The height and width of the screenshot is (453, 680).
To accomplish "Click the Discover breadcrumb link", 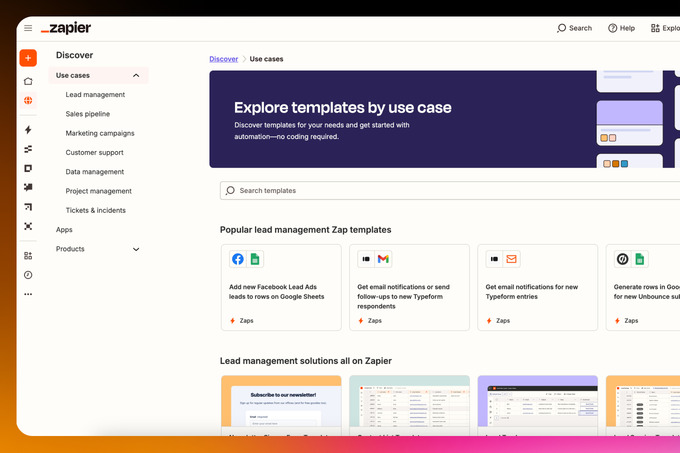I will 223,59.
